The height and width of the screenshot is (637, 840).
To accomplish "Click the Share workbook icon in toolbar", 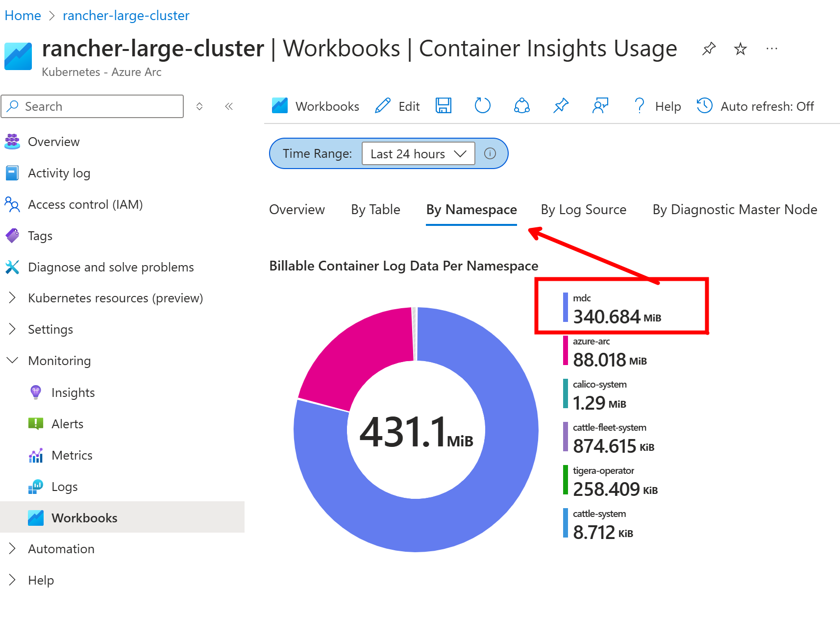I will point(521,106).
